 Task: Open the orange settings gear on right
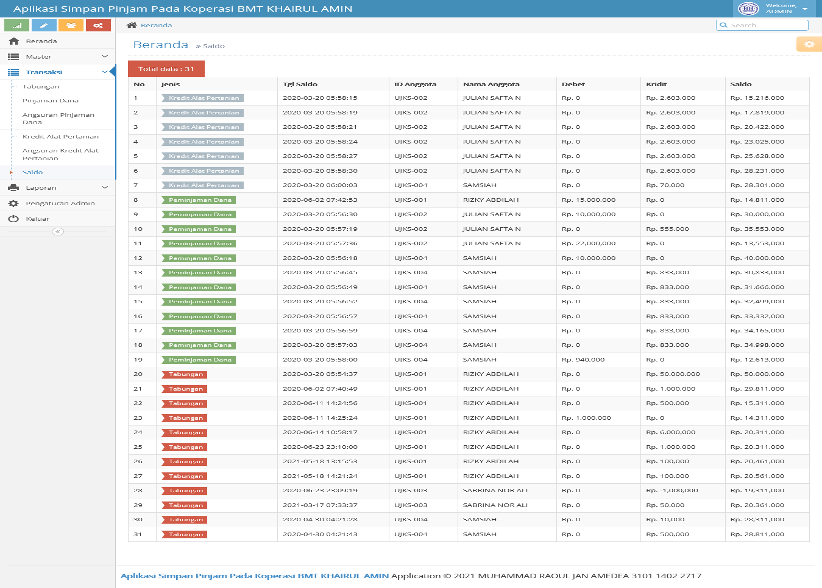809,45
